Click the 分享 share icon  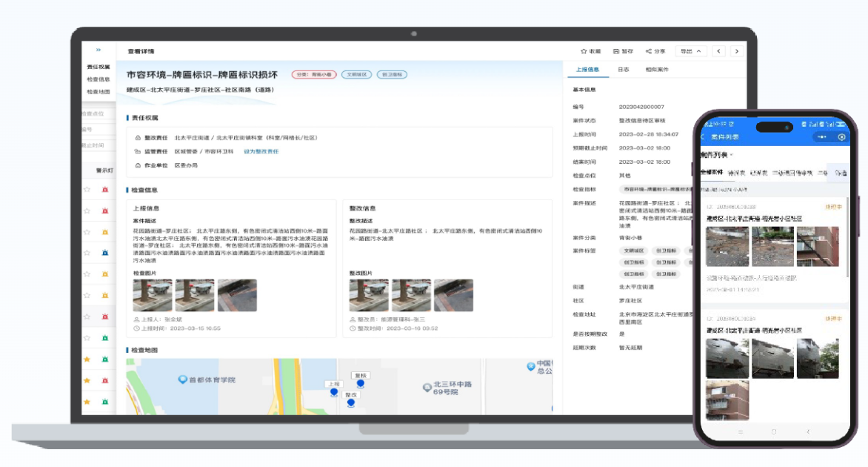click(x=649, y=51)
